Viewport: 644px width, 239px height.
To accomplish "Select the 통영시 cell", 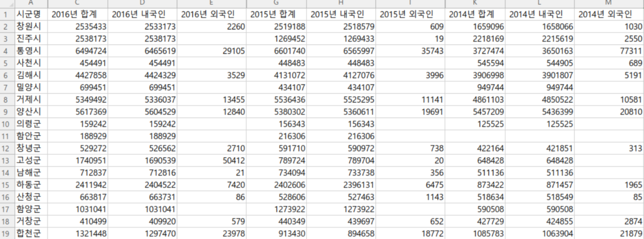I will [x=31, y=50].
